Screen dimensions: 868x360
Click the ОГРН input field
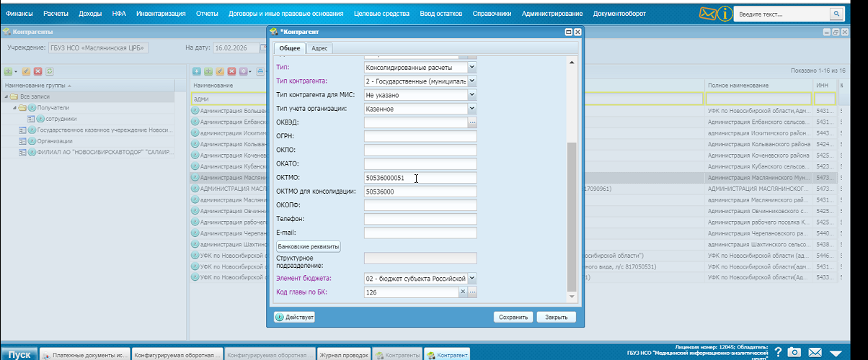click(x=420, y=136)
